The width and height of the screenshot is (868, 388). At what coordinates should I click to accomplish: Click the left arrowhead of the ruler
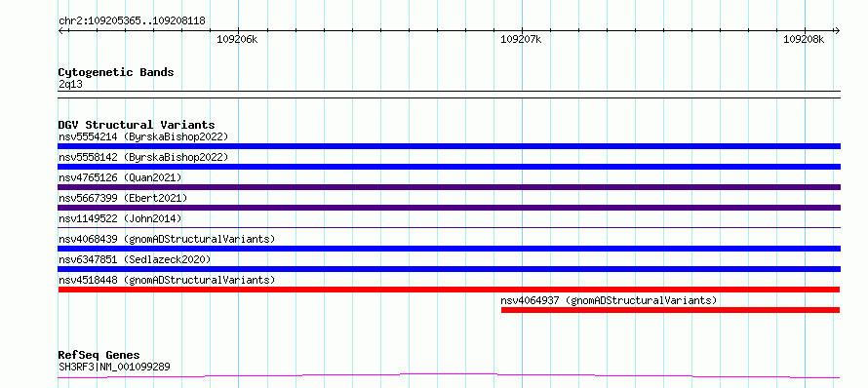click(x=61, y=30)
